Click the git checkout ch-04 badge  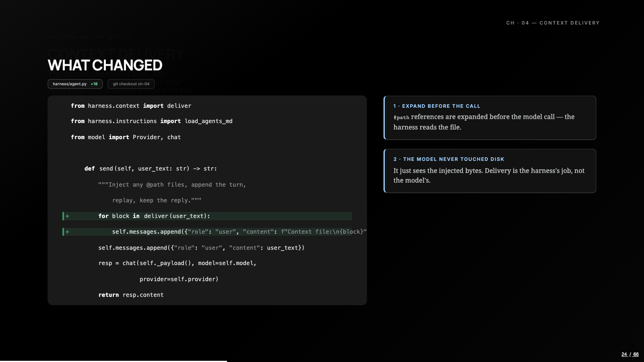(131, 84)
